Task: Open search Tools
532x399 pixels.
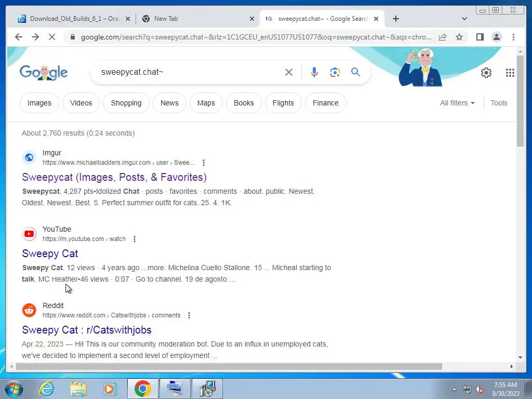Action: click(x=499, y=103)
